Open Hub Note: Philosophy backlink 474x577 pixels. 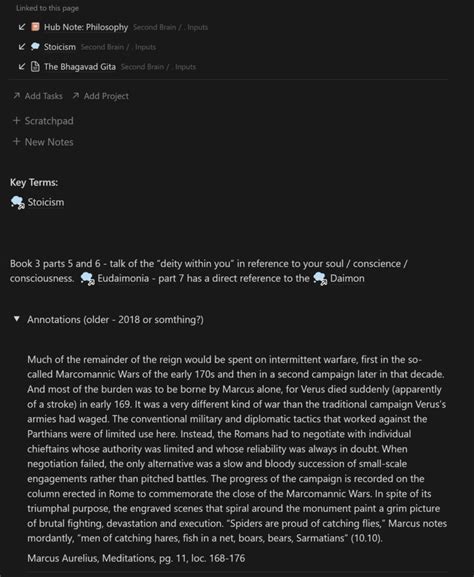click(86, 27)
